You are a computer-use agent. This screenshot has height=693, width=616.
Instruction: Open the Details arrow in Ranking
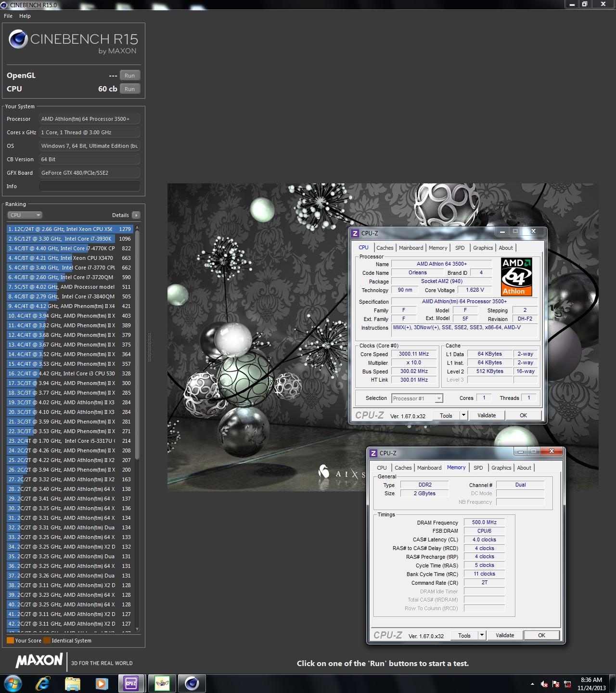pos(136,215)
